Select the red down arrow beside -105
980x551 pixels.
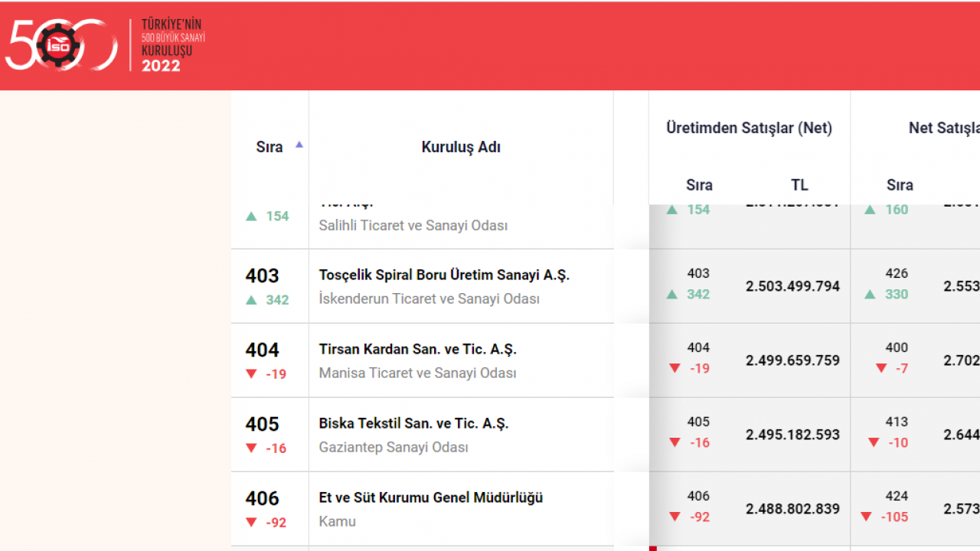(x=866, y=517)
